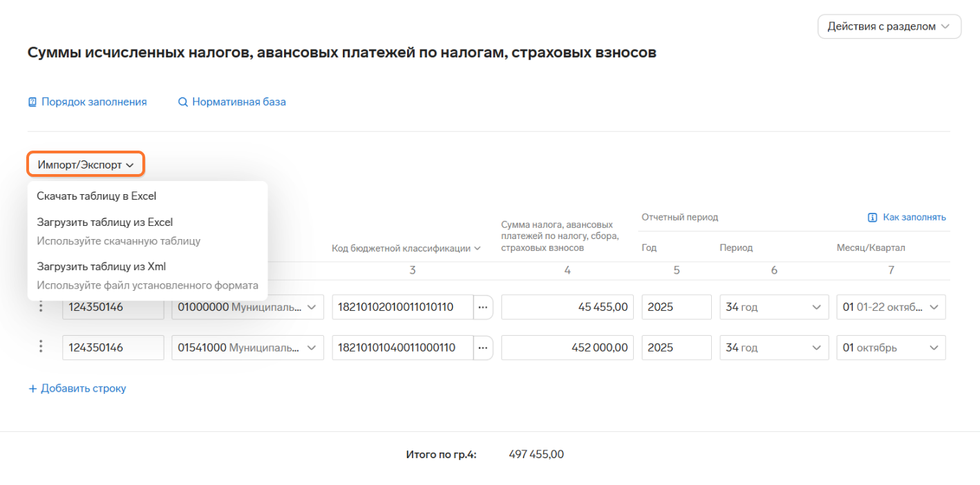Open period dropdown 34 год in second row
Screen dimensions: 980x485
774,348
